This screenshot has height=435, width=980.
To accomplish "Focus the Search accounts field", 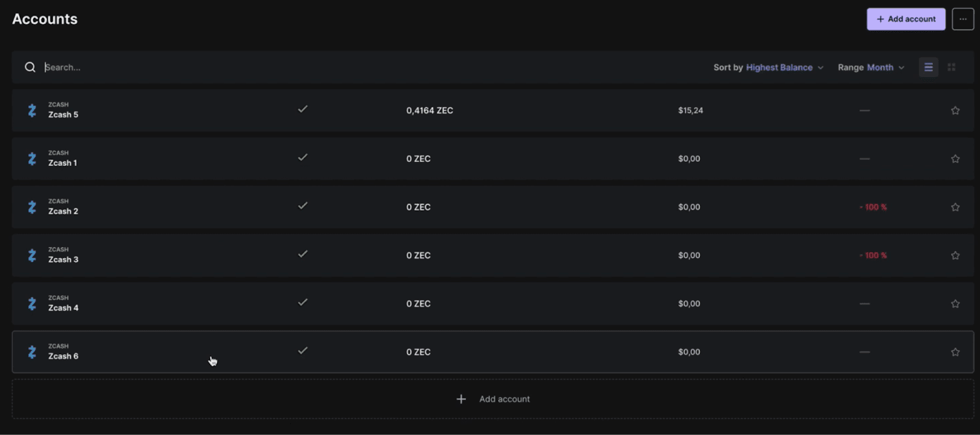I will point(367,67).
